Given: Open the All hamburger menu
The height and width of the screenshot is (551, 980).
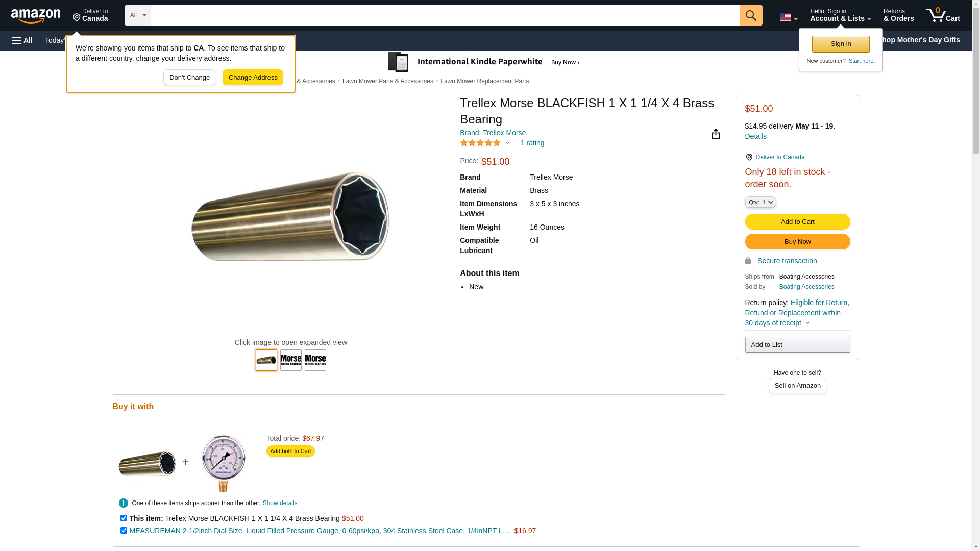Looking at the screenshot, I should [22, 40].
